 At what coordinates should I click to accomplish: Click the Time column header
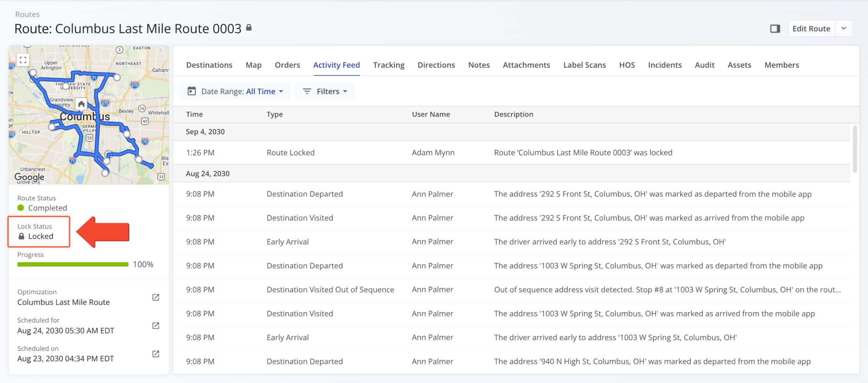coord(194,114)
